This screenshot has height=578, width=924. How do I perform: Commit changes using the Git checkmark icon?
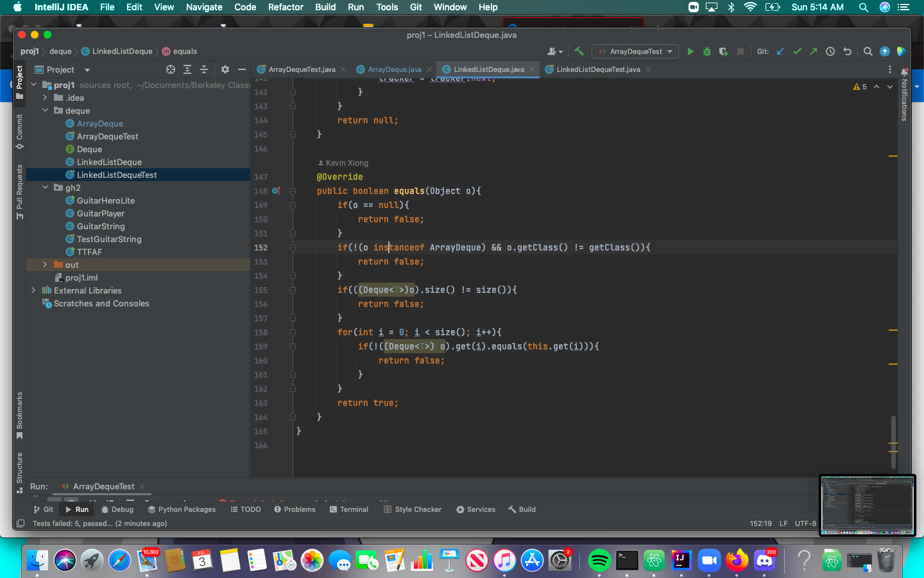(797, 51)
